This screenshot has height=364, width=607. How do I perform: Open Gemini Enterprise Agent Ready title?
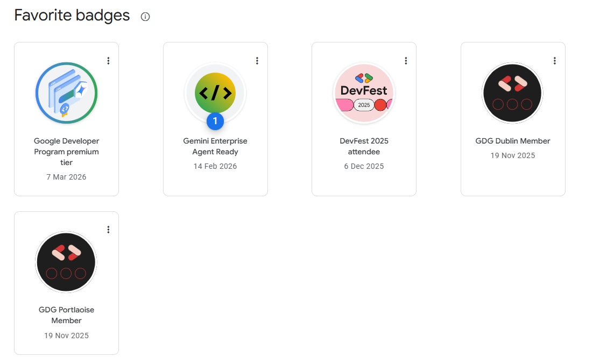coord(215,146)
